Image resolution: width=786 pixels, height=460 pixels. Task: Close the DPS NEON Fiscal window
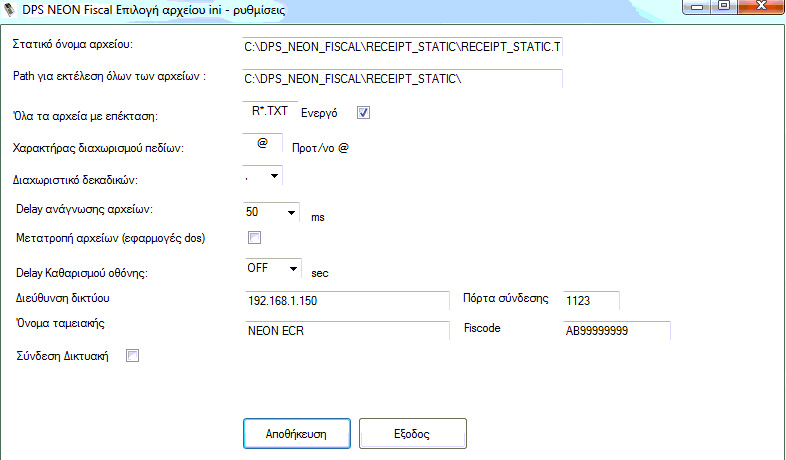[x=761, y=7]
